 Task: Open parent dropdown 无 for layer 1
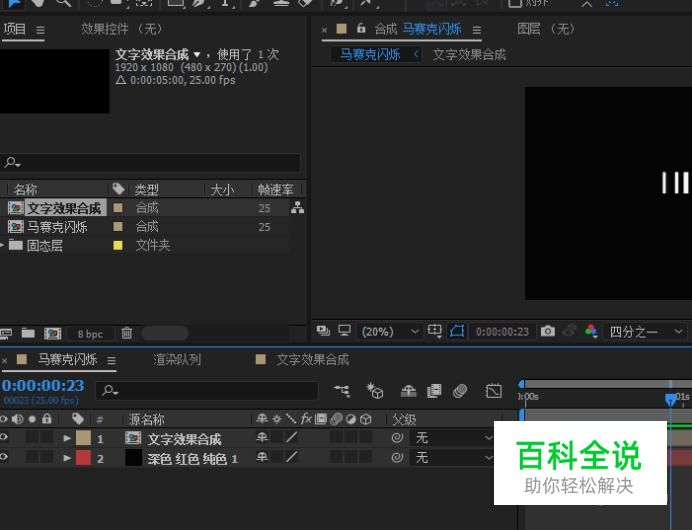coord(452,438)
